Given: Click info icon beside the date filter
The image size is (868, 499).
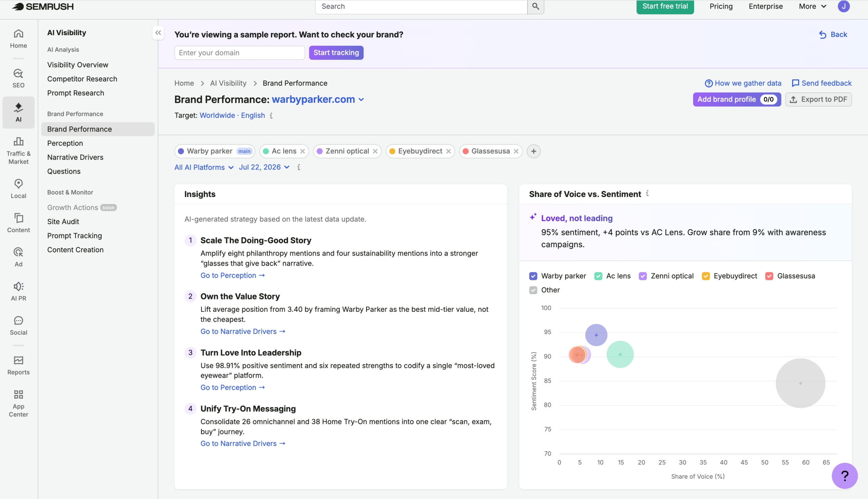Looking at the screenshot, I should point(299,167).
